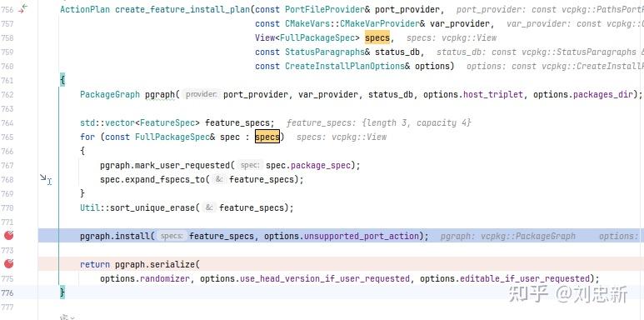
Task: Click the CMakeVars namespace on line 757
Action: coord(307,24)
